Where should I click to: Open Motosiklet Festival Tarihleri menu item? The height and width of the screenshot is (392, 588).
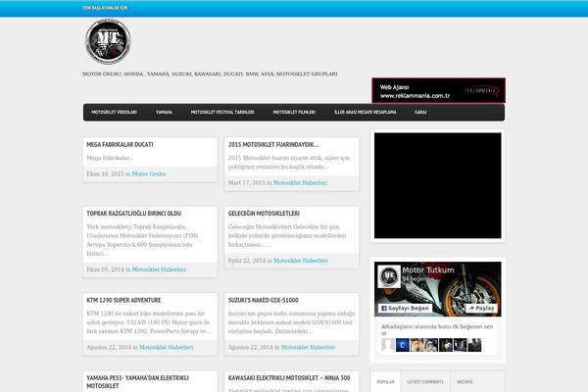[222, 112]
